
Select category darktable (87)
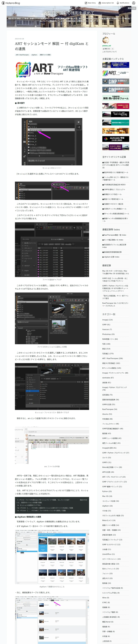108,378
